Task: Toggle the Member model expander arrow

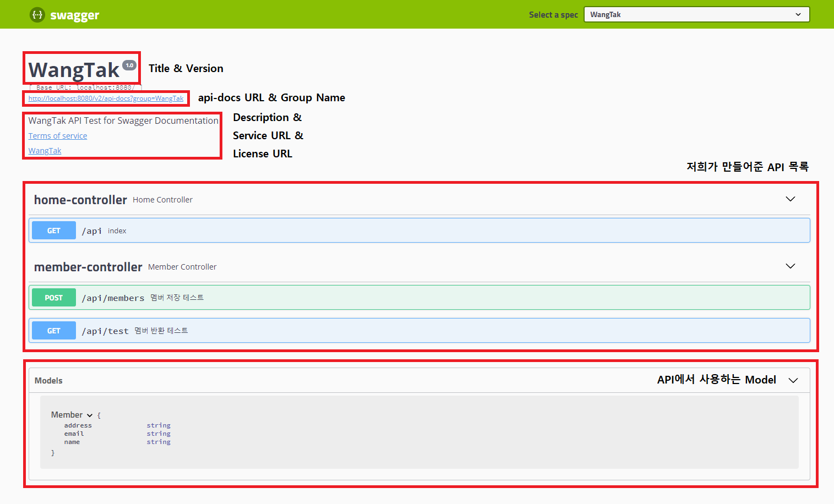Action: click(89, 415)
